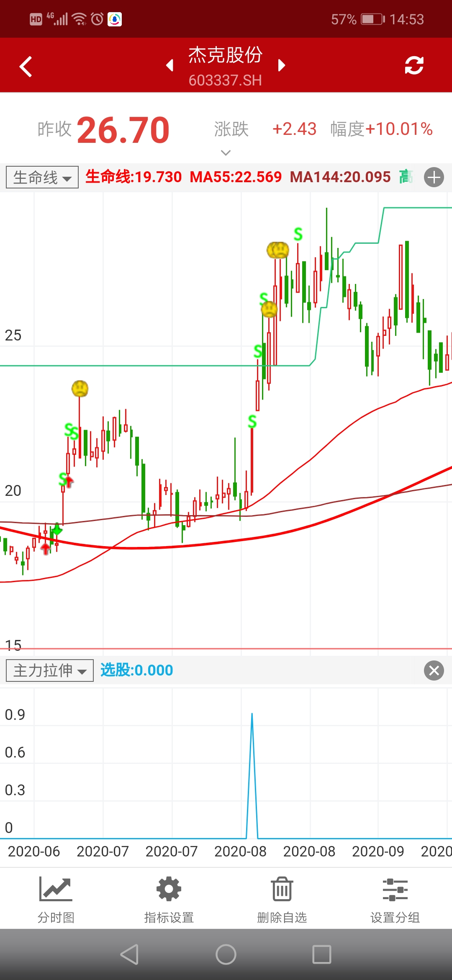Tap 删除自选 to remove from watchlist

click(x=282, y=900)
